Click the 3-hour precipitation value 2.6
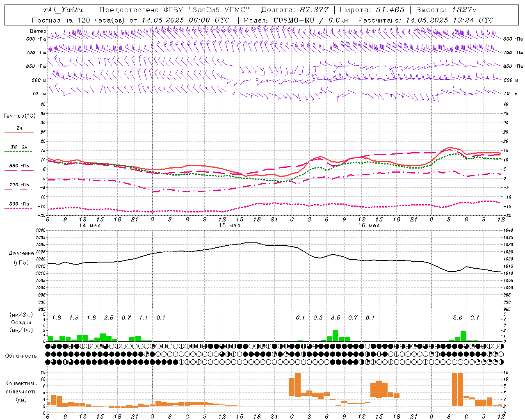Screen dimensions: 525x420 coord(457,318)
